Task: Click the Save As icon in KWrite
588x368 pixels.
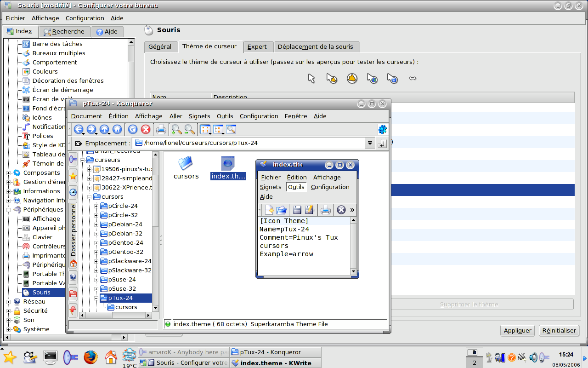Action: tap(309, 210)
